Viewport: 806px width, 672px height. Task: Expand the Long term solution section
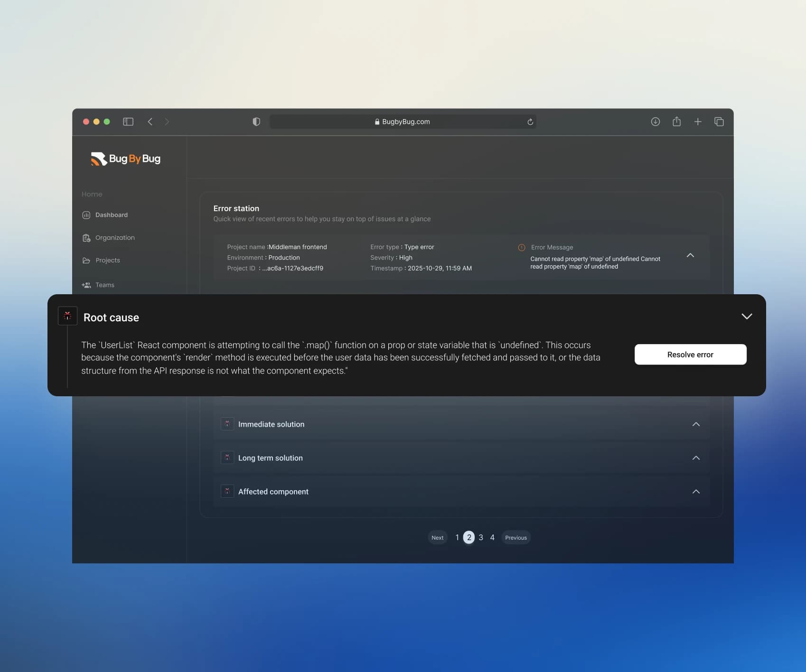[x=696, y=458]
